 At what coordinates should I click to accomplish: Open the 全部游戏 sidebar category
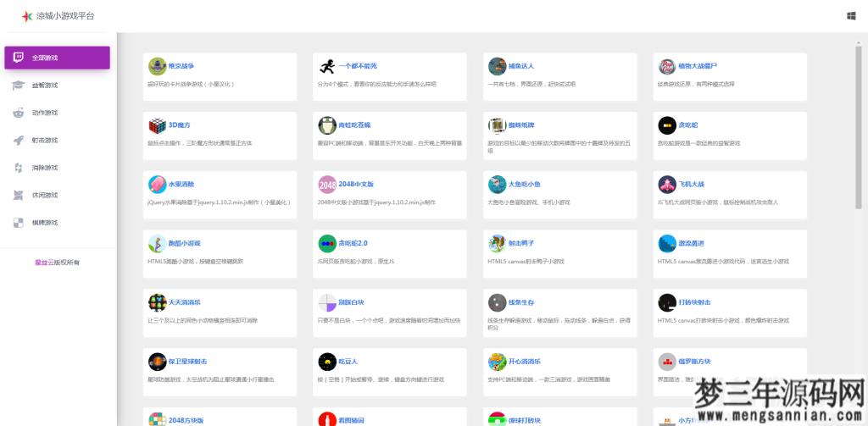[57, 58]
